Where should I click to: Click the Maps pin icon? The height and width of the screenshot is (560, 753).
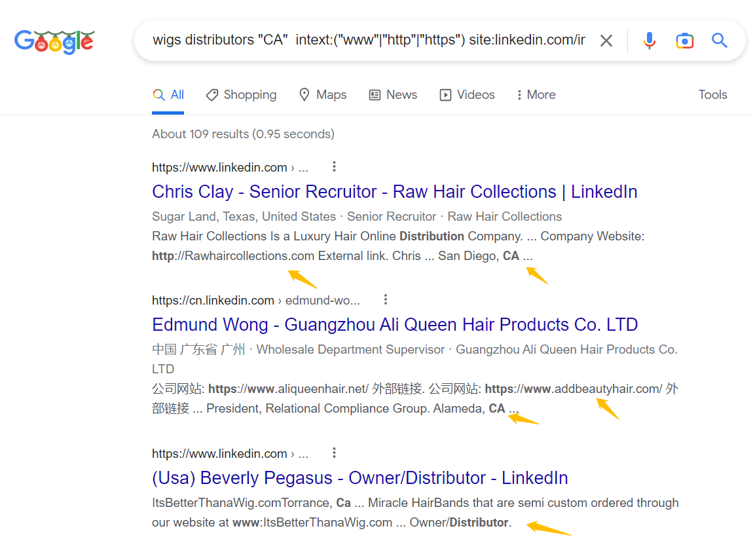click(304, 94)
